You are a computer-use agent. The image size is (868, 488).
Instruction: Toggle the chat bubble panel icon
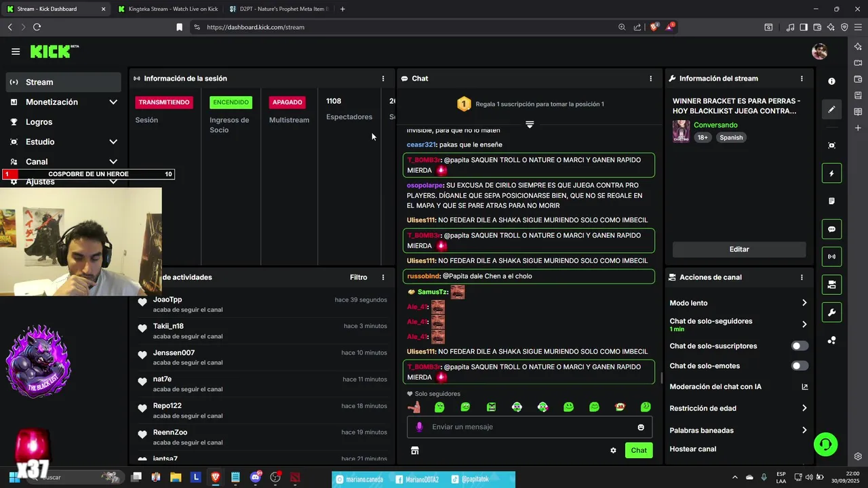(831, 229)
